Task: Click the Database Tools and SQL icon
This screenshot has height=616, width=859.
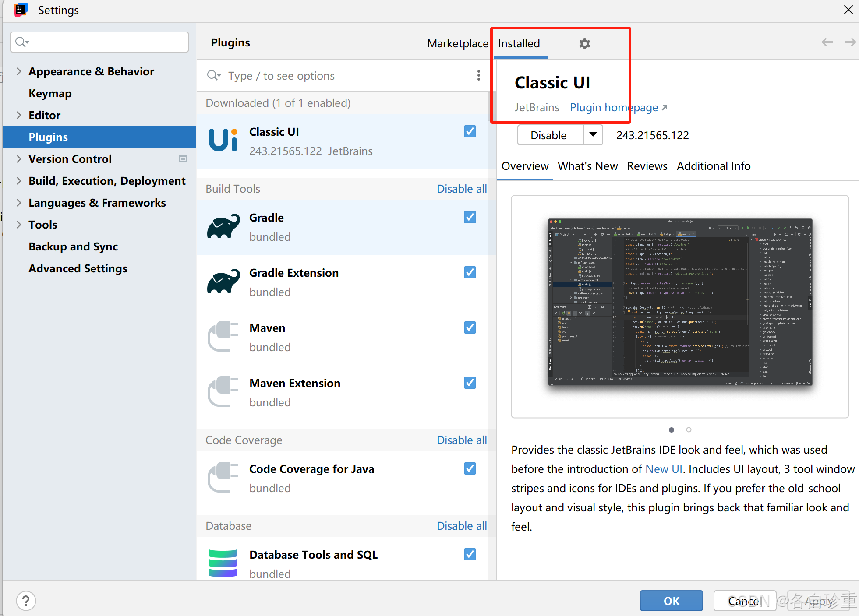Action: (223, 563)
